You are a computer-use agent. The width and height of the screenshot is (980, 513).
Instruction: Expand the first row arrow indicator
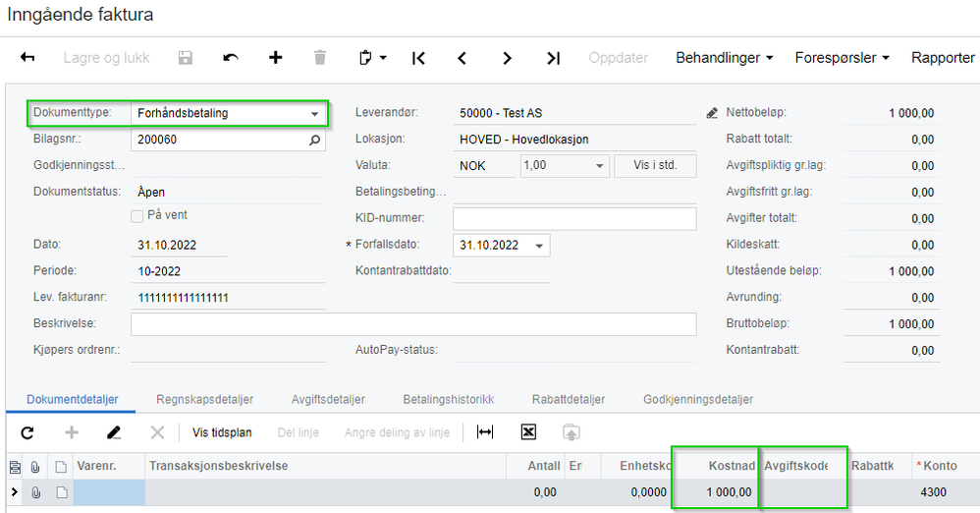pyautogui.click(x=15, y=493)
